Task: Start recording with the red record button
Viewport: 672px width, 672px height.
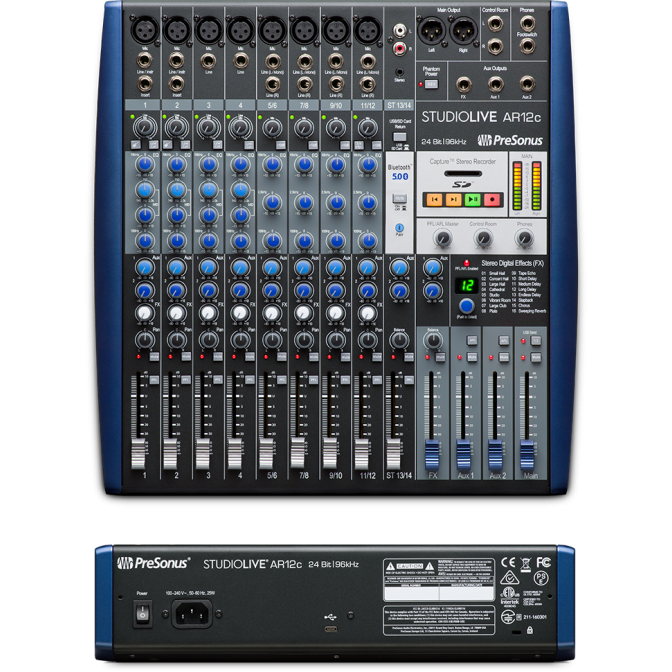Action: tap(492, 200)
